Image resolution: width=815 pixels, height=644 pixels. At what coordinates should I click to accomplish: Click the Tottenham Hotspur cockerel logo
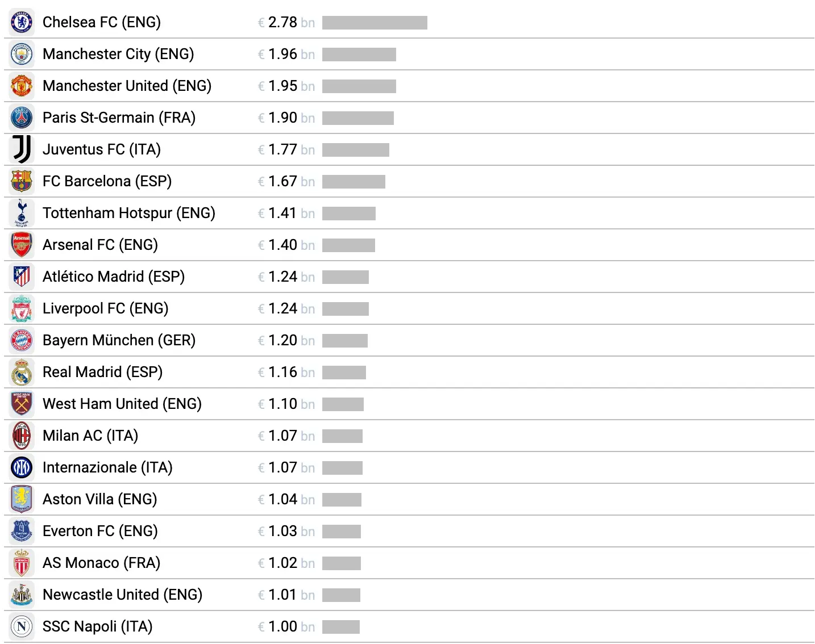[22, 213]
